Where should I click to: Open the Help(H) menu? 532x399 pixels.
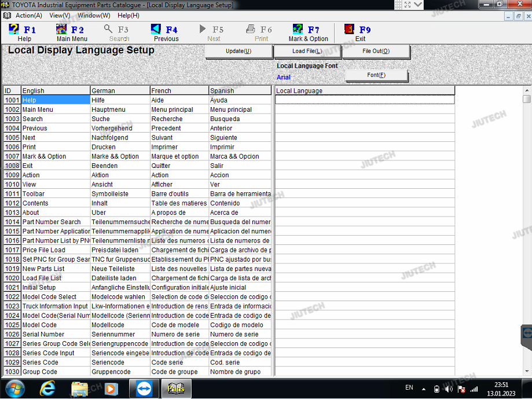(129, 16)
